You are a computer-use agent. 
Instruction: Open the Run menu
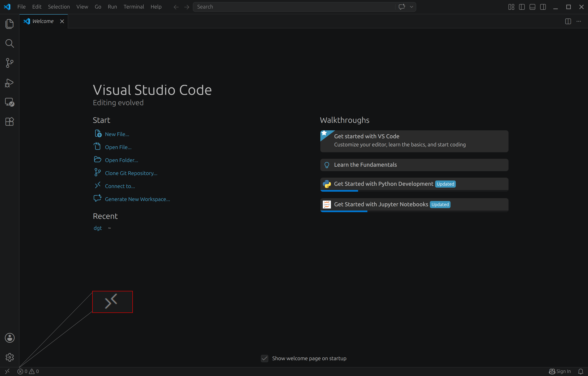(112, 7)
